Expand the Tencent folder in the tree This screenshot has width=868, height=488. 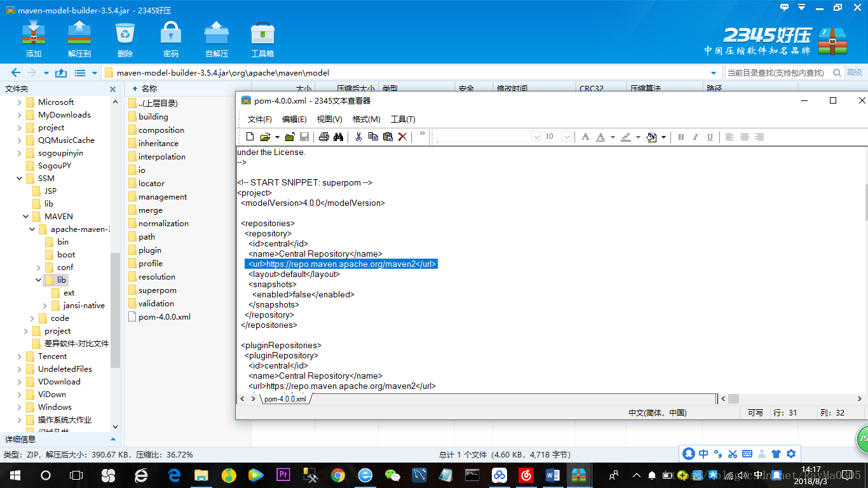point(20,356)
